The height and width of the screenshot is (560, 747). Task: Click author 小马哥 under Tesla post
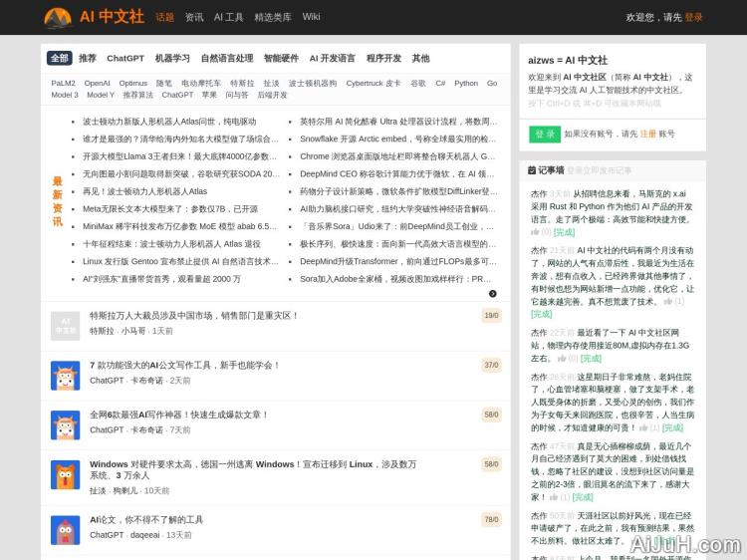[x=132, y=331]
